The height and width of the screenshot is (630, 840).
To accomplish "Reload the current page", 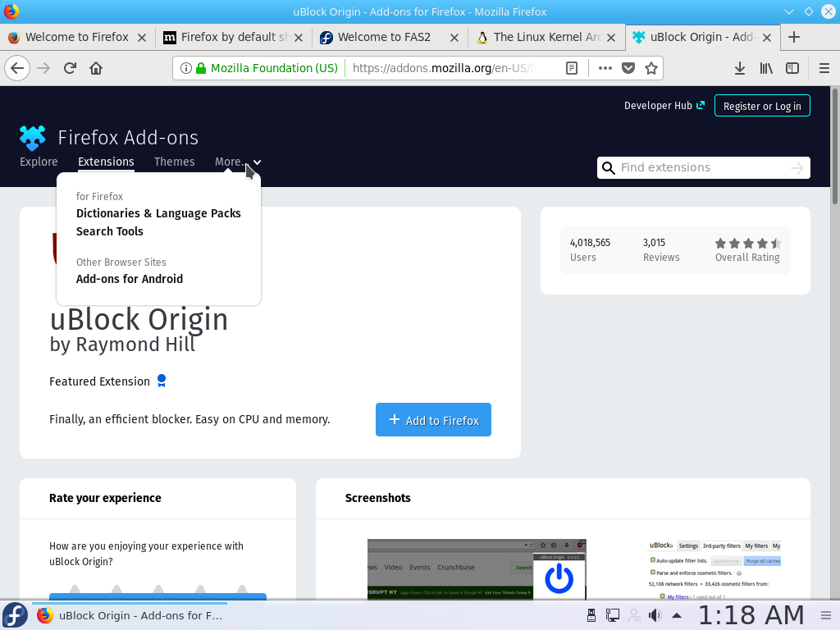I will 70,69.
